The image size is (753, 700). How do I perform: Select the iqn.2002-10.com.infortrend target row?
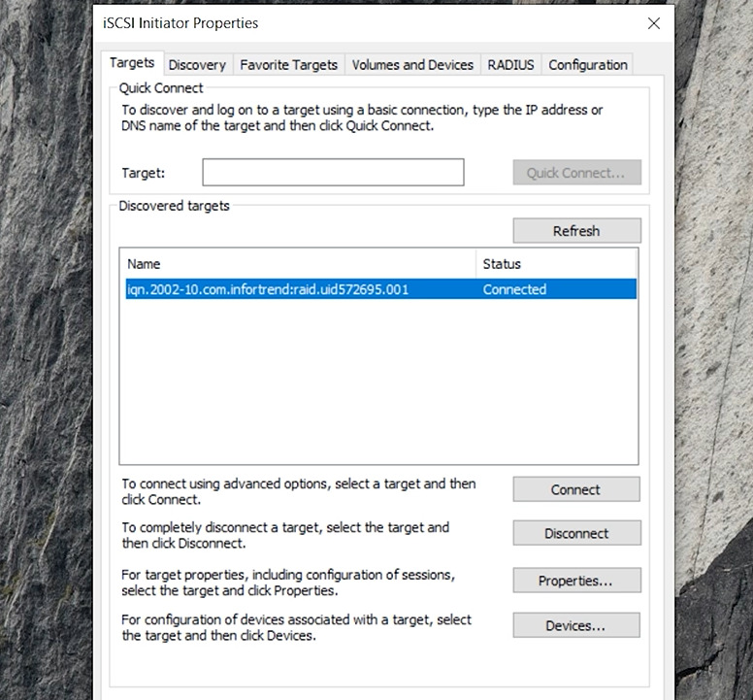click(381, 289)
